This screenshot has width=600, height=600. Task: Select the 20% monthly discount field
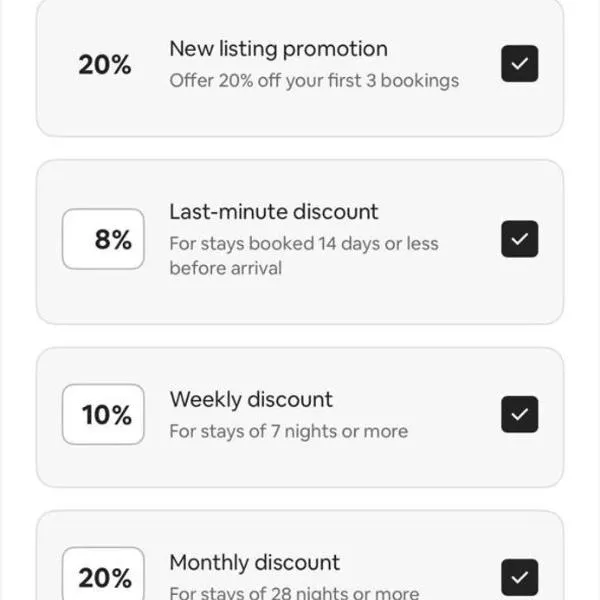pos(103,577)
